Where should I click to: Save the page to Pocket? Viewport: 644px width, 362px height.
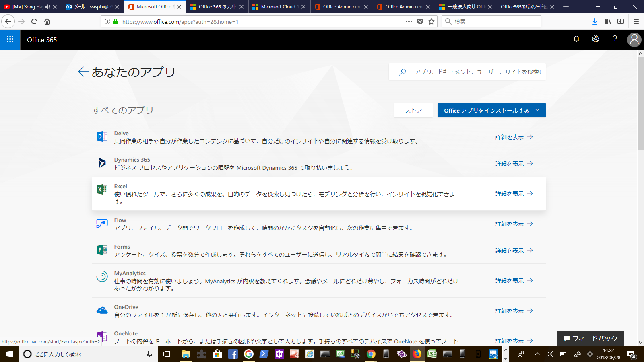coord(420,21)
